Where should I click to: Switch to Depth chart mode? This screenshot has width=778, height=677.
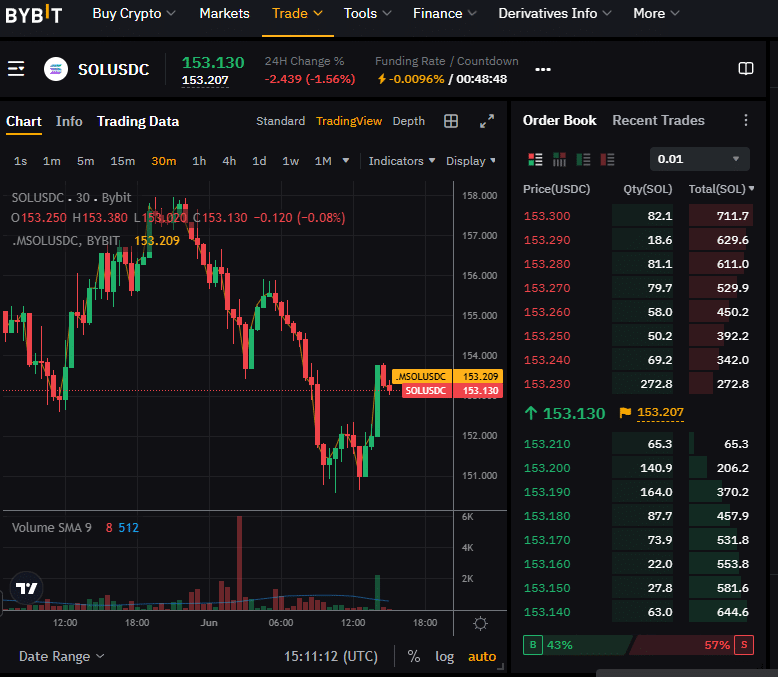tap(408, 121)
